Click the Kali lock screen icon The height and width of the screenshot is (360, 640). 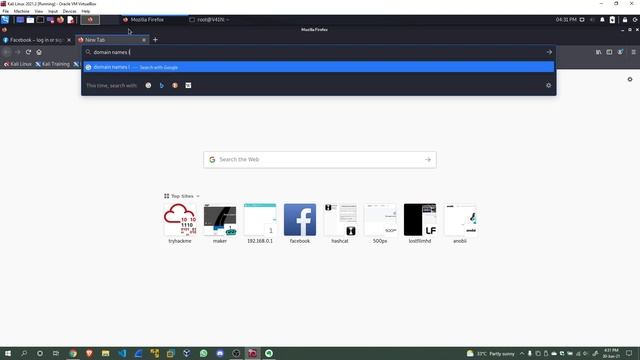pyautogui.click(x=624, y=20)
